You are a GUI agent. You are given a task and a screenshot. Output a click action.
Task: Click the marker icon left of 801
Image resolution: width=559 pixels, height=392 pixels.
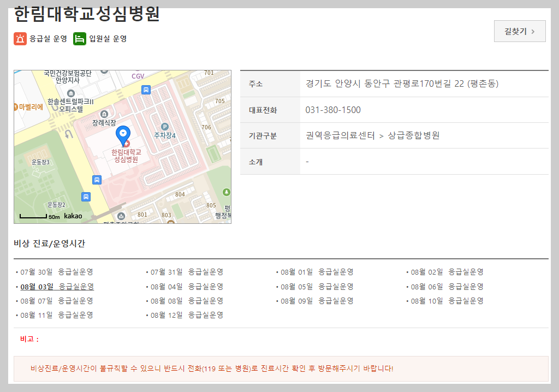(121, 216)
